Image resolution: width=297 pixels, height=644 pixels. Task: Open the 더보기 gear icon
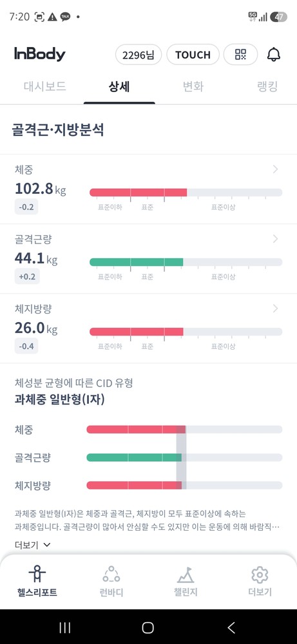click(260, 575)
